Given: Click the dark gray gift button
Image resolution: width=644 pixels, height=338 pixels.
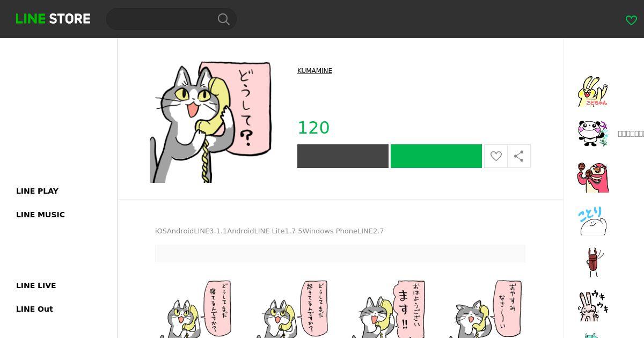Looking at the screenshot, I should (x=343, y=156).
